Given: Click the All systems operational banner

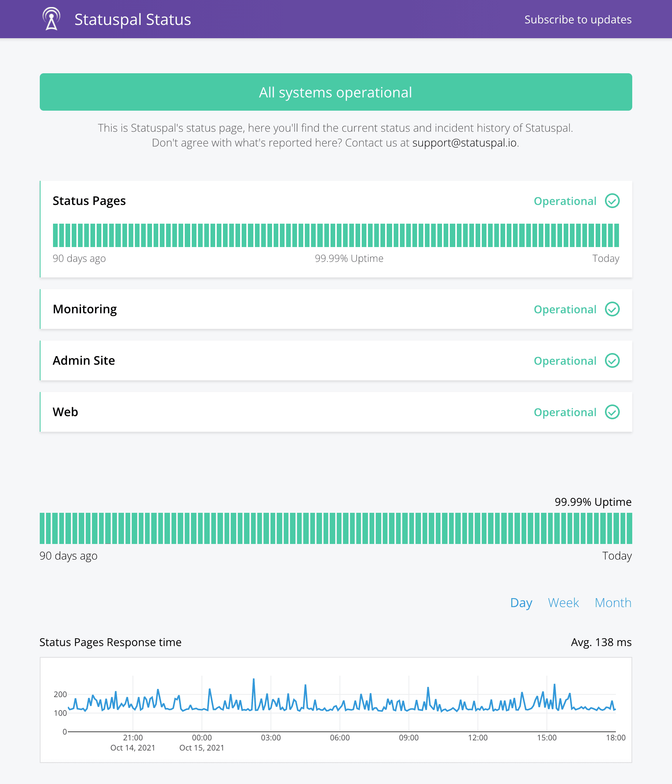Looking at the screenshot, I should (x=336, y=92).
